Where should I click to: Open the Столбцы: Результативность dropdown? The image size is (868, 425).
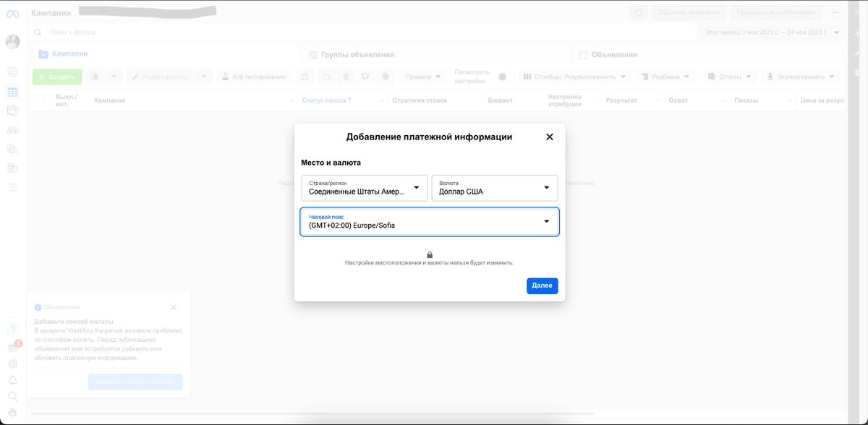(575, 76)
